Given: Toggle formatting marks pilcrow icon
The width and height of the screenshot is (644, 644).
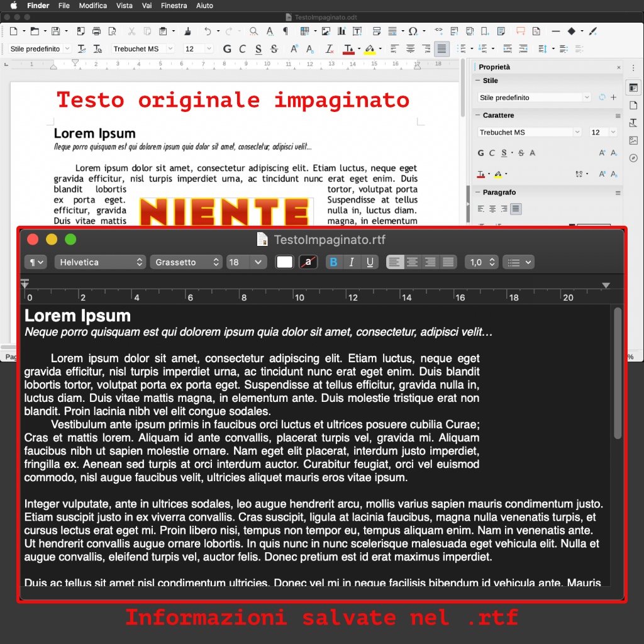Looking at the screenshot, I should pyautogui.click(x=286, y=31).
